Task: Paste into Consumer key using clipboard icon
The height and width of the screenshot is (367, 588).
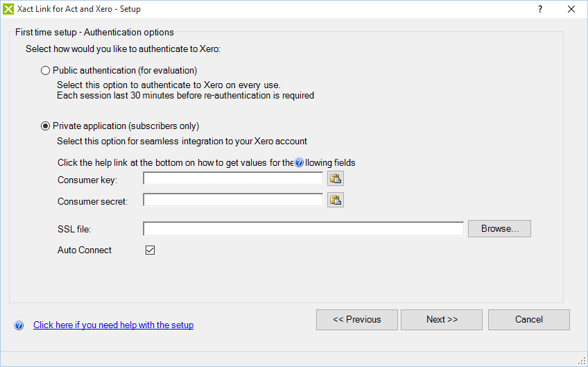Action: (336, 179)
